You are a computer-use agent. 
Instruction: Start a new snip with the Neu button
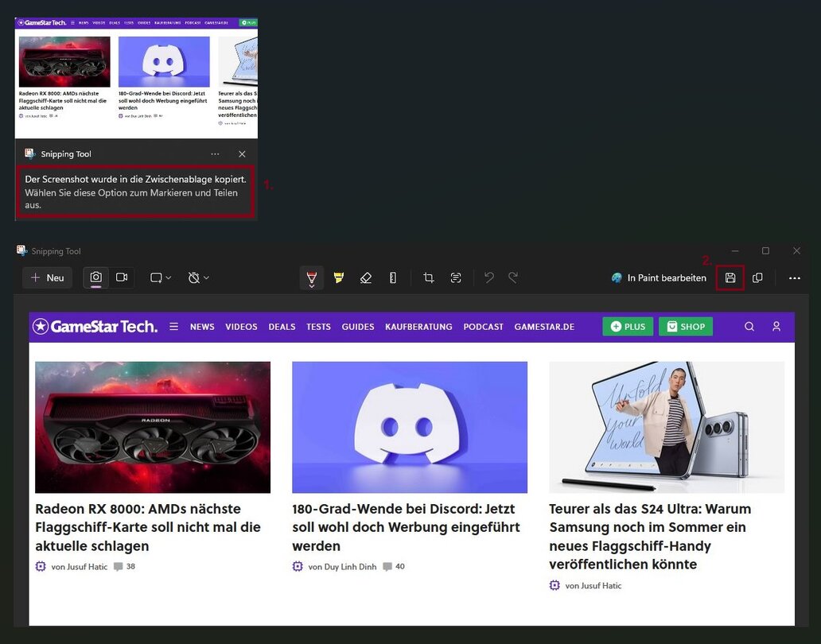click(47, 277)
